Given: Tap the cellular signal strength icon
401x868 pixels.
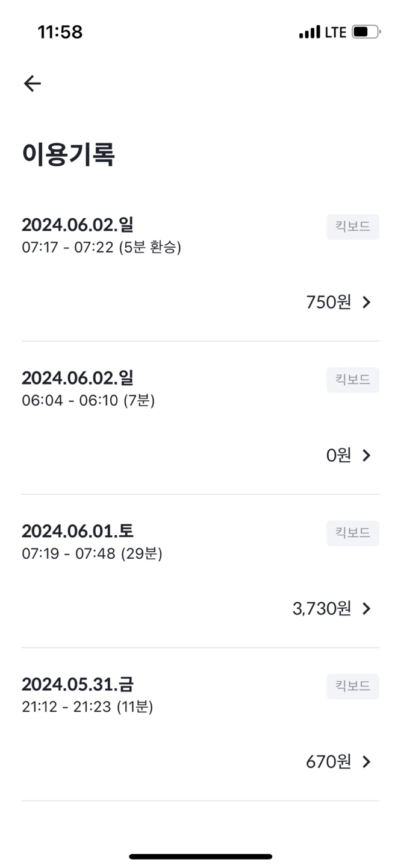Looking at the screenshot, I should click(x=309, y=33).
